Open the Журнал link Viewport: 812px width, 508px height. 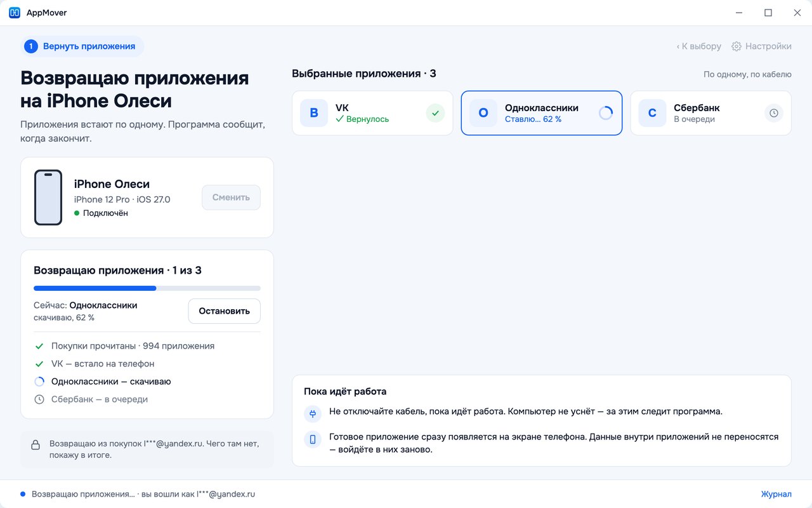(x=776, y=494)
